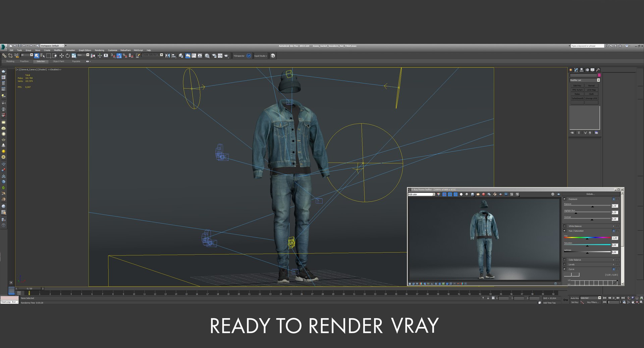
Task: Open the Display command panel
Action: [x=592, y=70]
